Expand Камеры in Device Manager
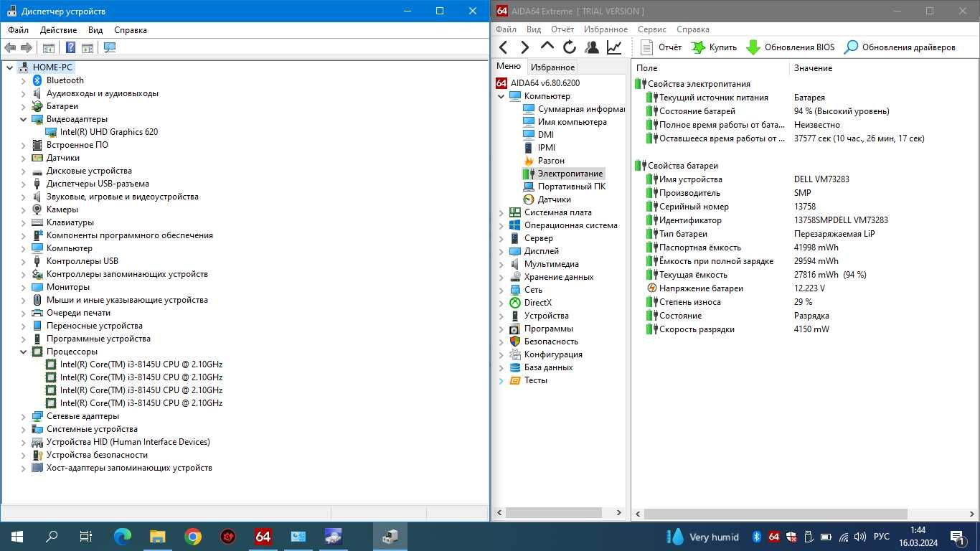This screenshot has width=980, height=551. 23,209
